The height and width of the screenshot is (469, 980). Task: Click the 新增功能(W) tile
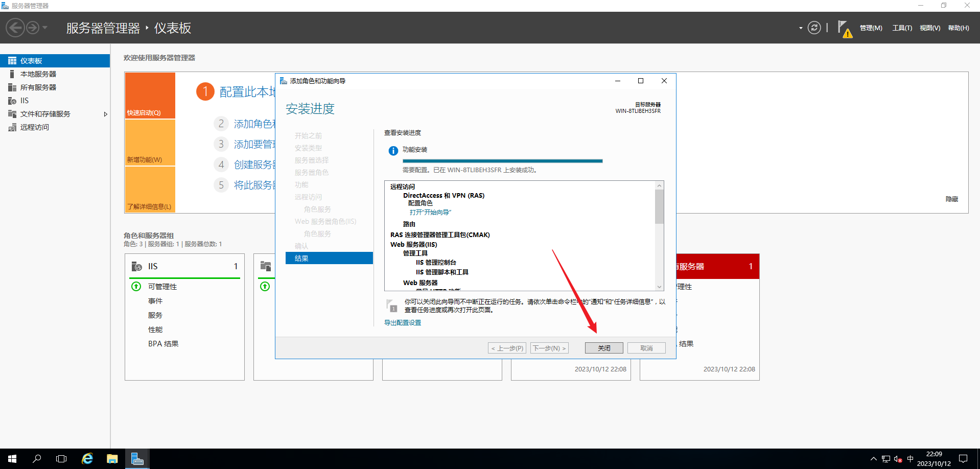coord(150,143)
